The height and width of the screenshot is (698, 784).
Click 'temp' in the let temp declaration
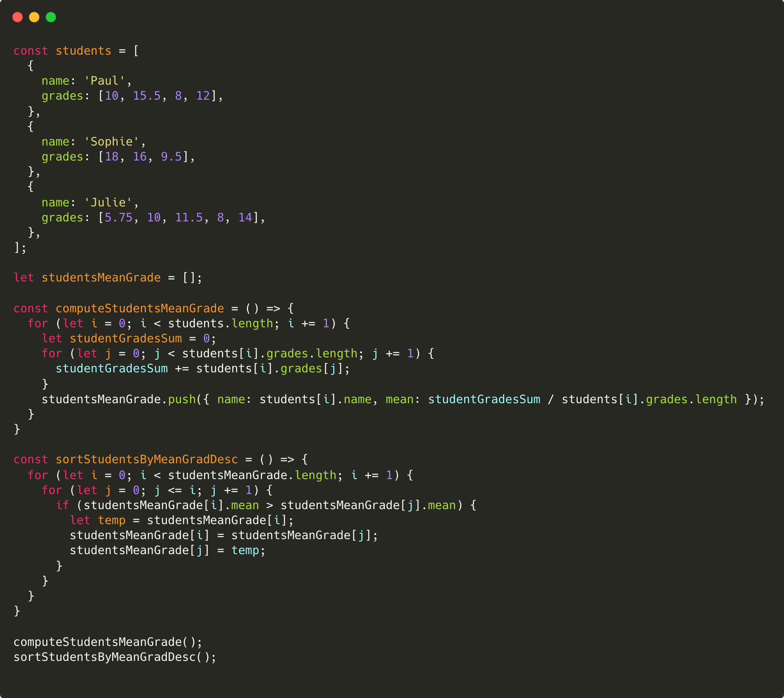(x=111, y=520)
